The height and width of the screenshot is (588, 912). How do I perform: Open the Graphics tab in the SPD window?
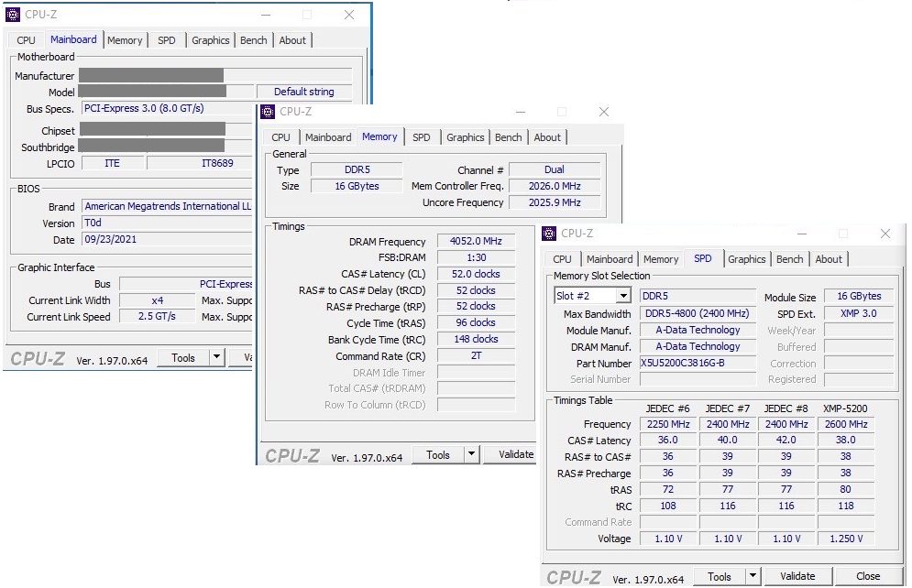(x=746, y=259)
